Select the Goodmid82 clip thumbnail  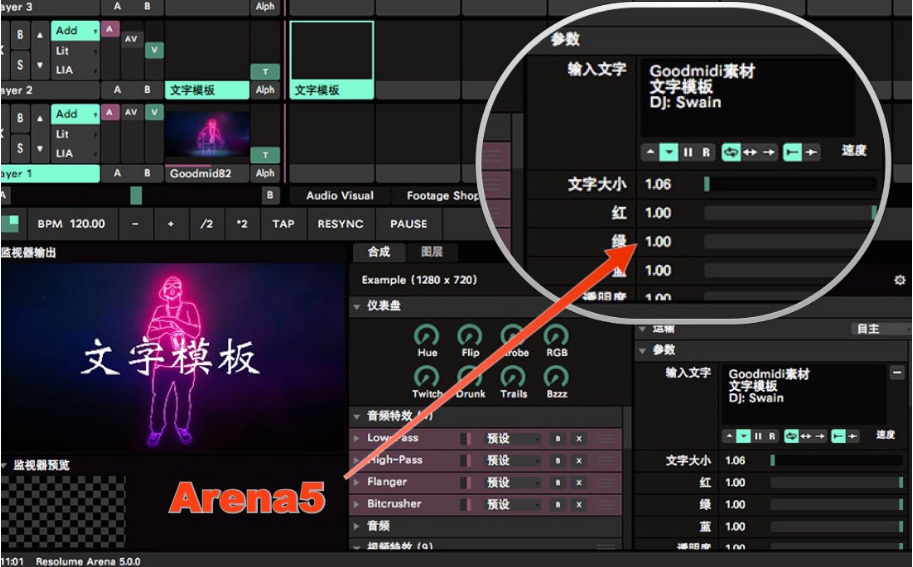click(207, 135)
